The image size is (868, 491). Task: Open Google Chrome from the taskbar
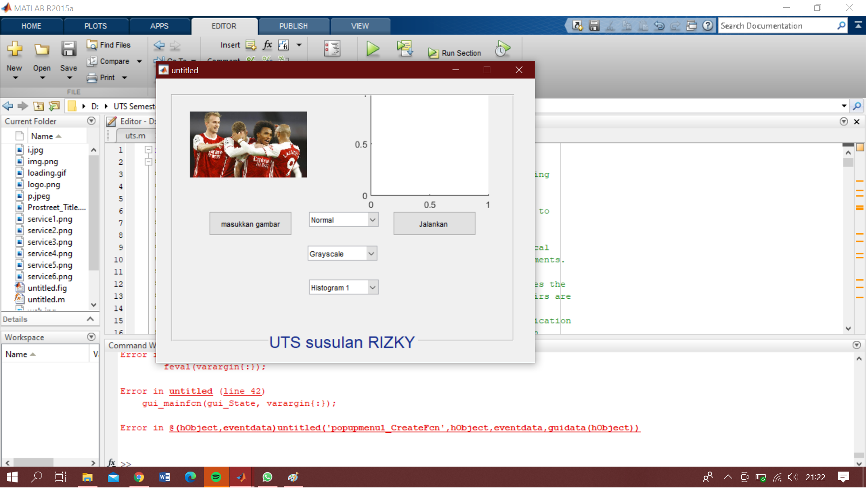139,477
